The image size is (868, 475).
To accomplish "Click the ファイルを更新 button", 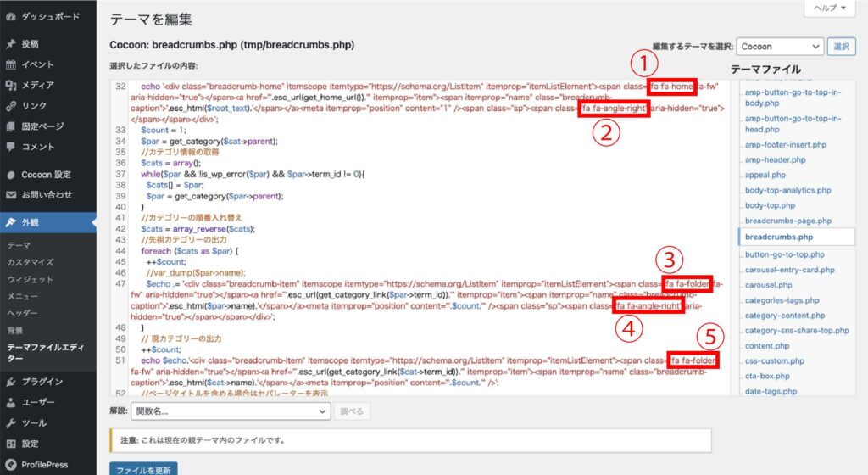I will click(143, 469).
